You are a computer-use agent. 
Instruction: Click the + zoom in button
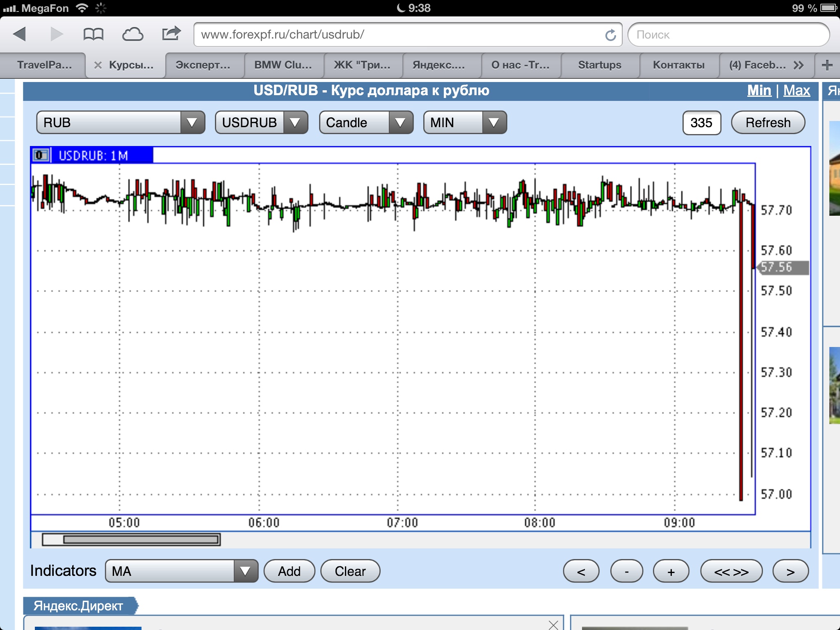671,571
